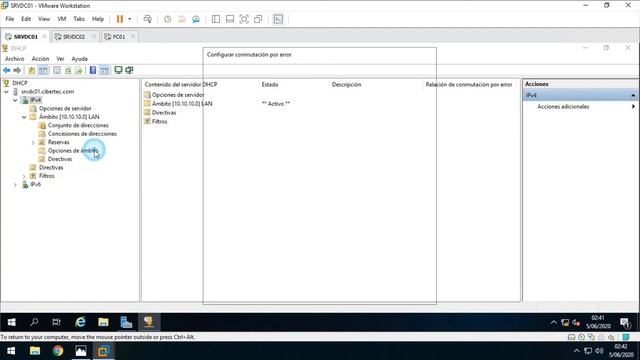Click the console view icon in VMware toolbar

pyautogui.click(x=278, y=19)
